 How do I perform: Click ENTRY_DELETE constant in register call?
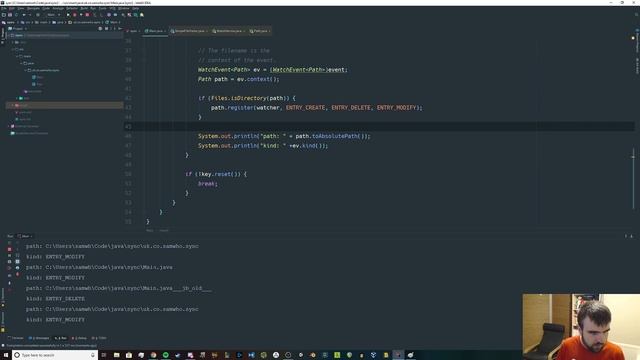(351, 108)
